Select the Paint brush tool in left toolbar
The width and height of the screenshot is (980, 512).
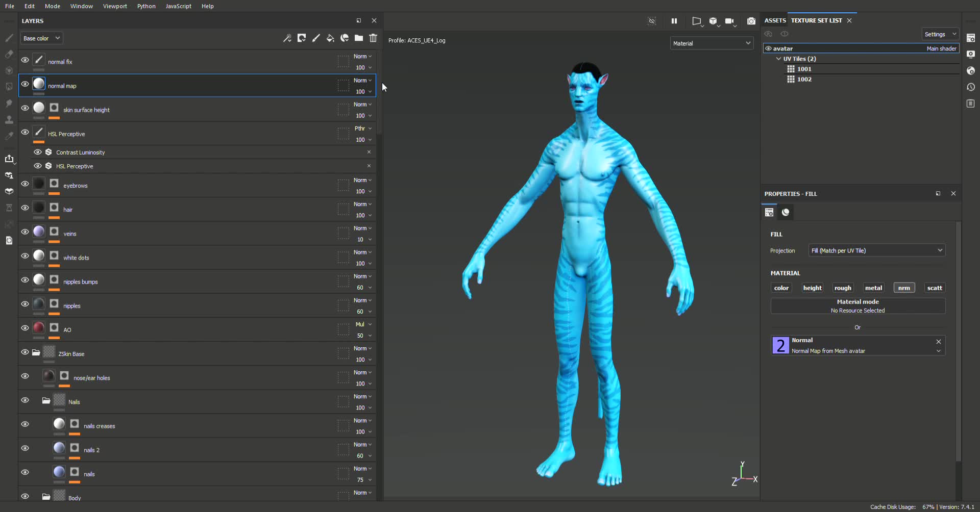click(x=9, y=38)
